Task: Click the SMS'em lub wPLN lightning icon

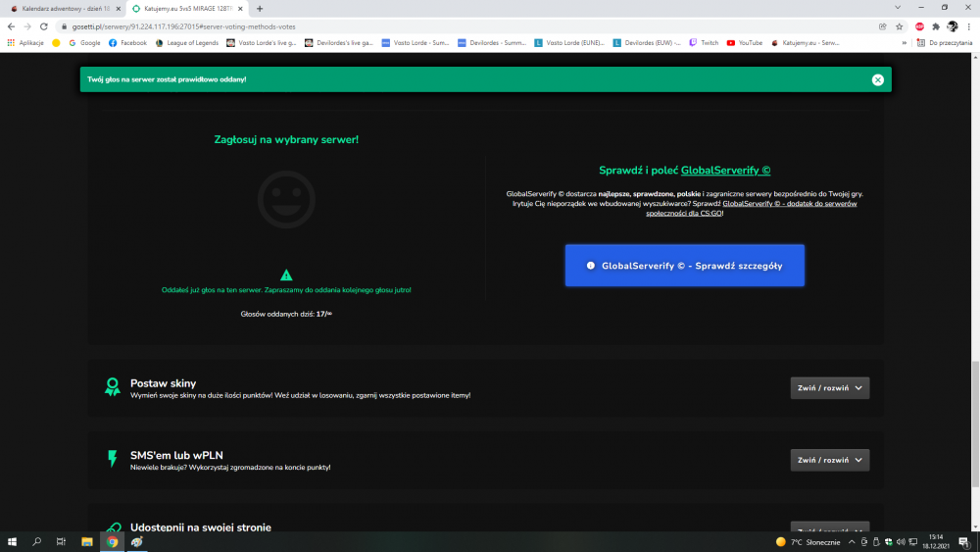Action: point(113,459)
